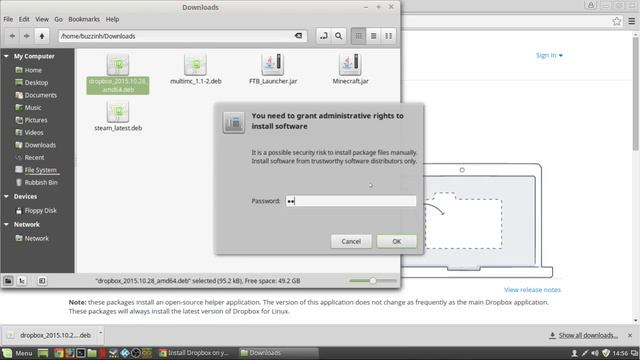640x360 pixels.
Task: Launch the terminal from the panel
Action: pos(81,353)
